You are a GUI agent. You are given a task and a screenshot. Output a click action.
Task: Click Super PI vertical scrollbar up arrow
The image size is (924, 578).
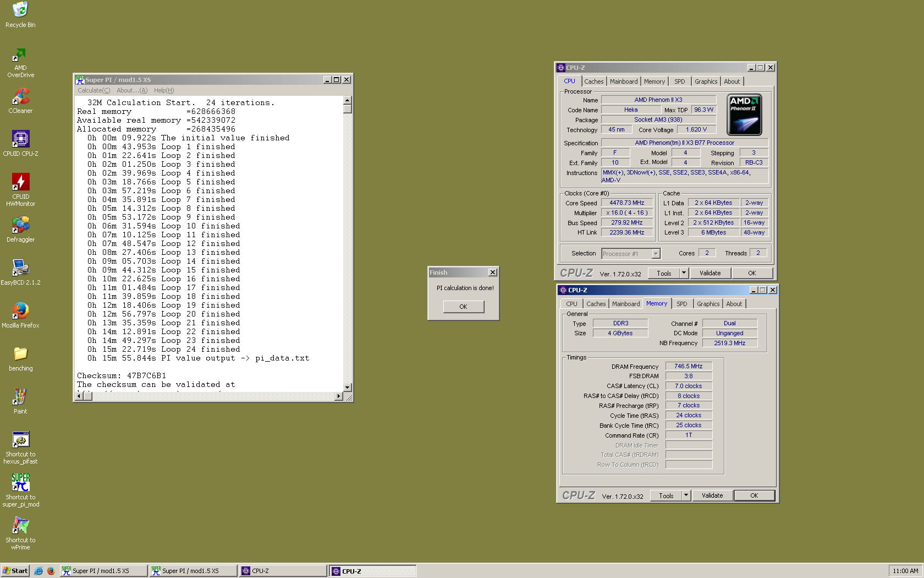347,100
